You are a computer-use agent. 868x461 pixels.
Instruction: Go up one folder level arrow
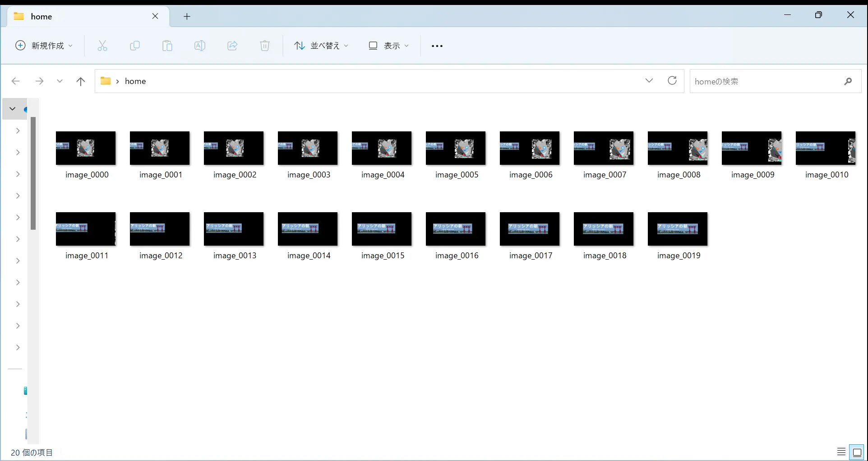point(81,81)
